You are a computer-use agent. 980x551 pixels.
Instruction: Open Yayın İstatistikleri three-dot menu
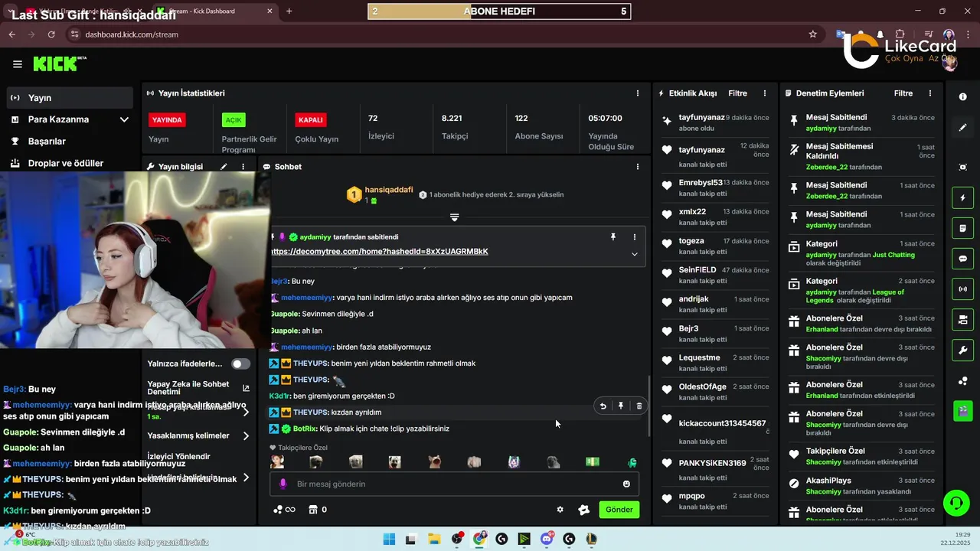(638, 93)
